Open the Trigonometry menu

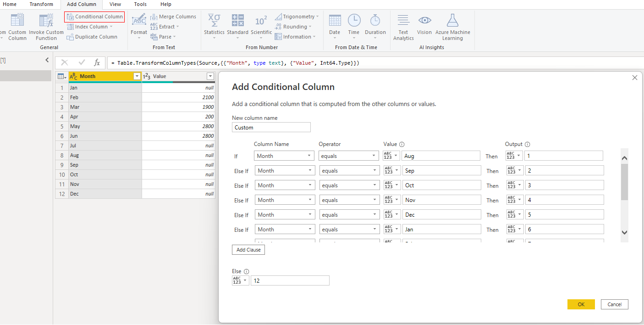[x=297, y=17]
